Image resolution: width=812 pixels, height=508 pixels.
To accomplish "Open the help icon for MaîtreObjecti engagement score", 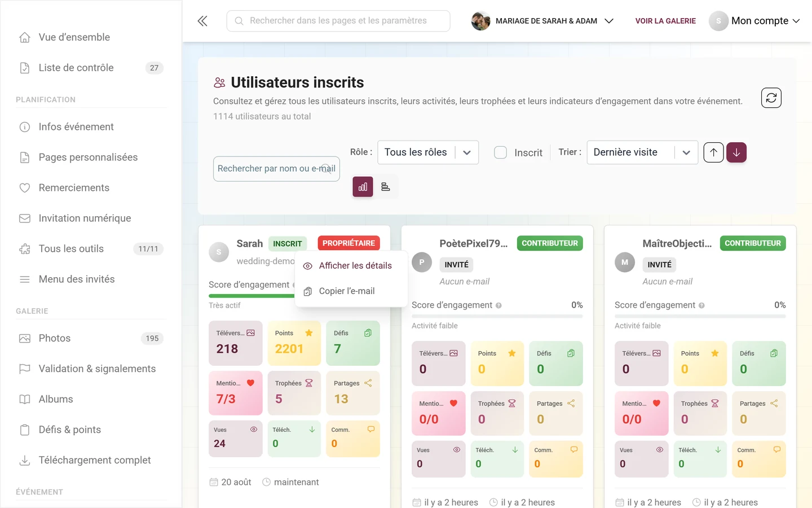I will coord(701,305).
